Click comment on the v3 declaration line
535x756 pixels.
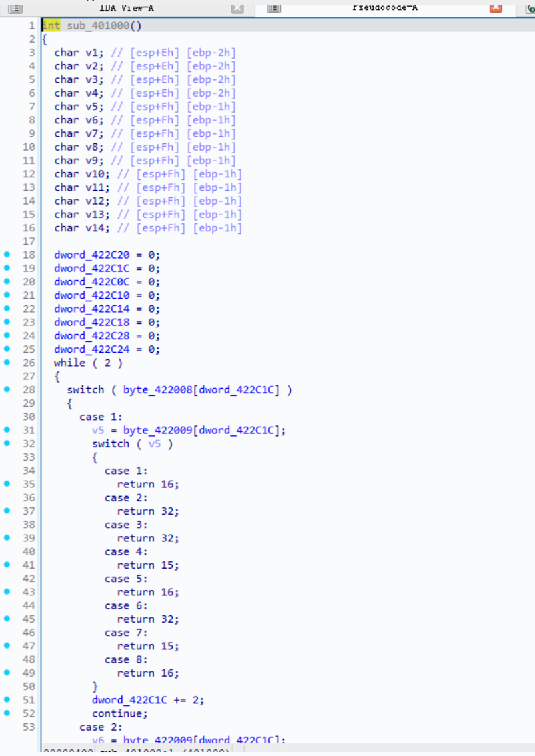point(173,79)
